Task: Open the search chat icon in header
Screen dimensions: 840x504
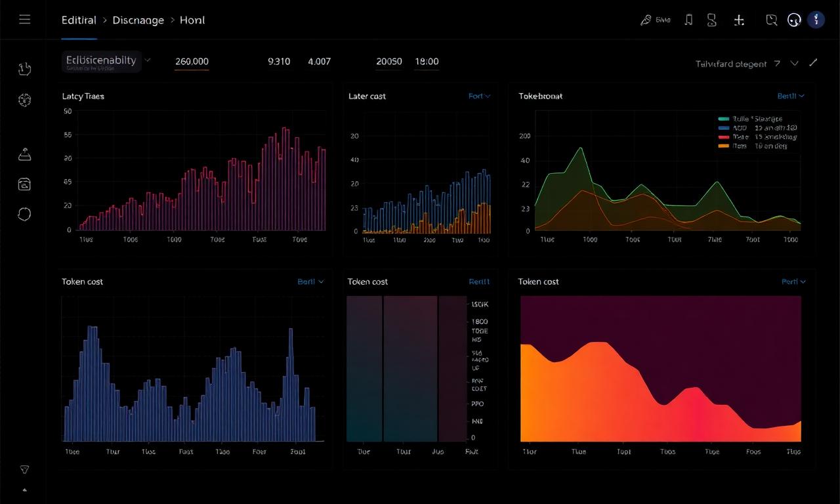Action: click(772, 20)
